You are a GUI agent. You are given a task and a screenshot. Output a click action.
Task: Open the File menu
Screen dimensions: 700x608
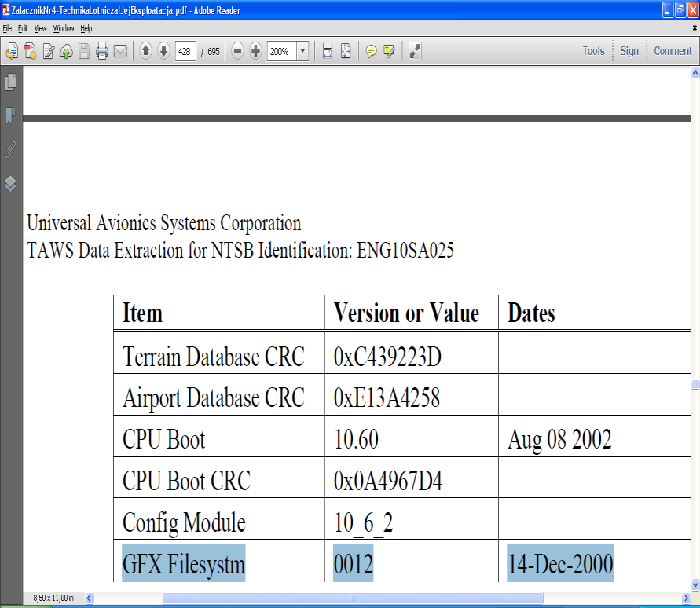(8, 28)
